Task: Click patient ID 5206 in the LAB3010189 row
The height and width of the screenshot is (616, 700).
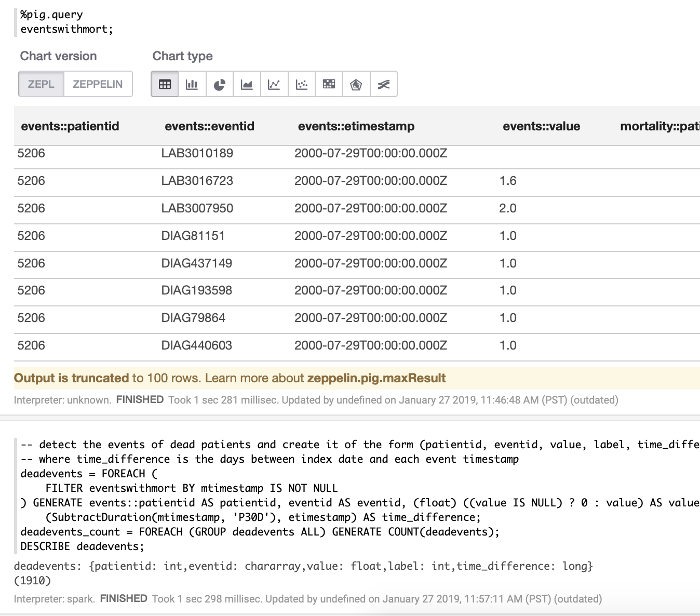Action: pos(31,153)
